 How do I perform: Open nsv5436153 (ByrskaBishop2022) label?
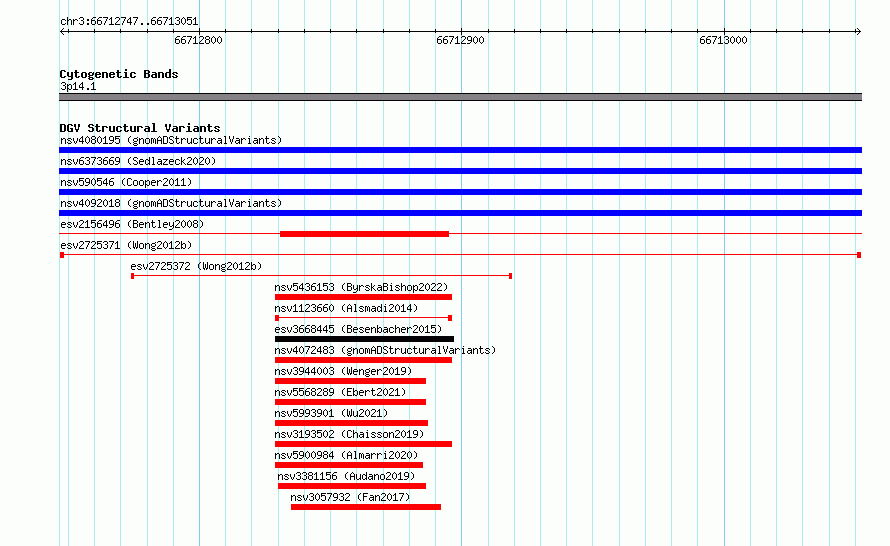click(361, 287)
